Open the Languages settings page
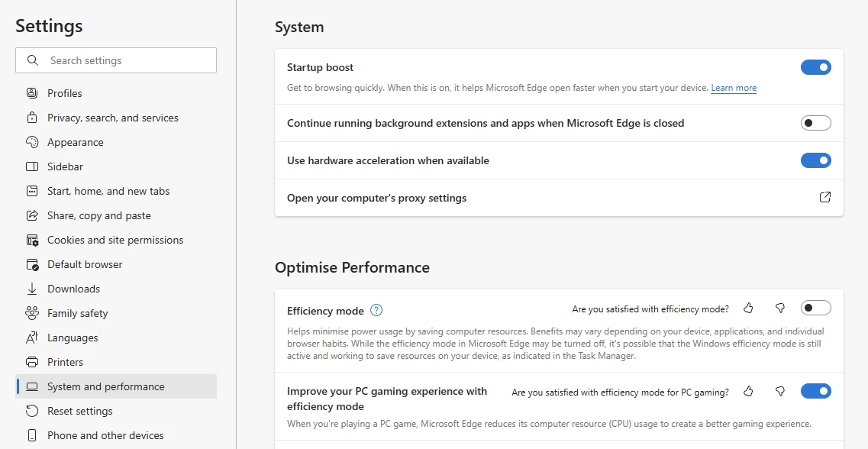868x449 pixels. coord(73,338)
